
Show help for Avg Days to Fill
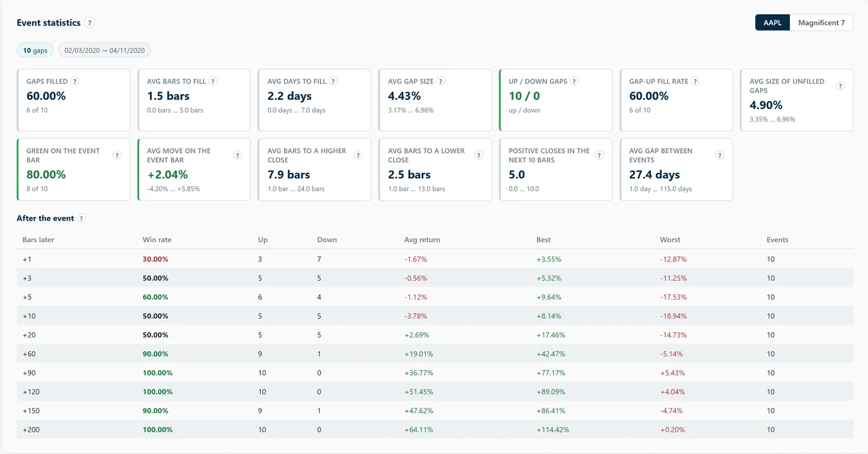pyautogui.click(x=333, y=81)
